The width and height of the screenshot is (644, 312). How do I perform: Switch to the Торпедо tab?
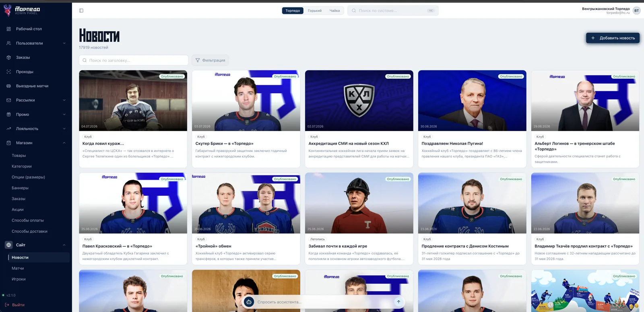coord(293,11)
